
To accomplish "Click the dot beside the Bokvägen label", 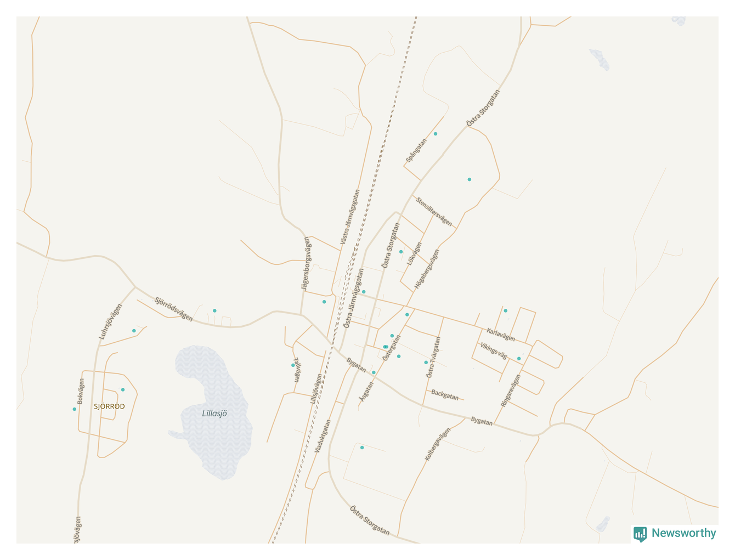I will (x=75, y=409).
